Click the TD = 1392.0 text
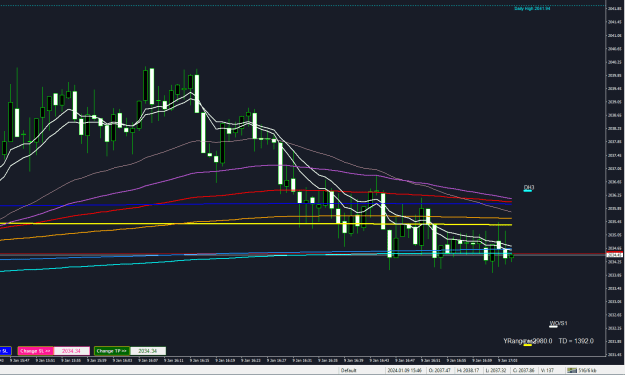Screen dimensions: 625x375 576,341
